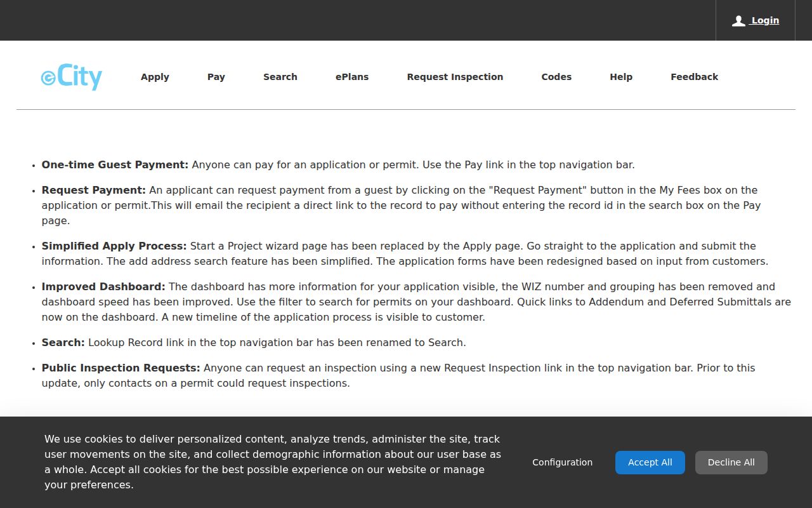Select Codes in the navigation bar
The width and height of the screenshot is (812, 508).
(x=556, y=77)
